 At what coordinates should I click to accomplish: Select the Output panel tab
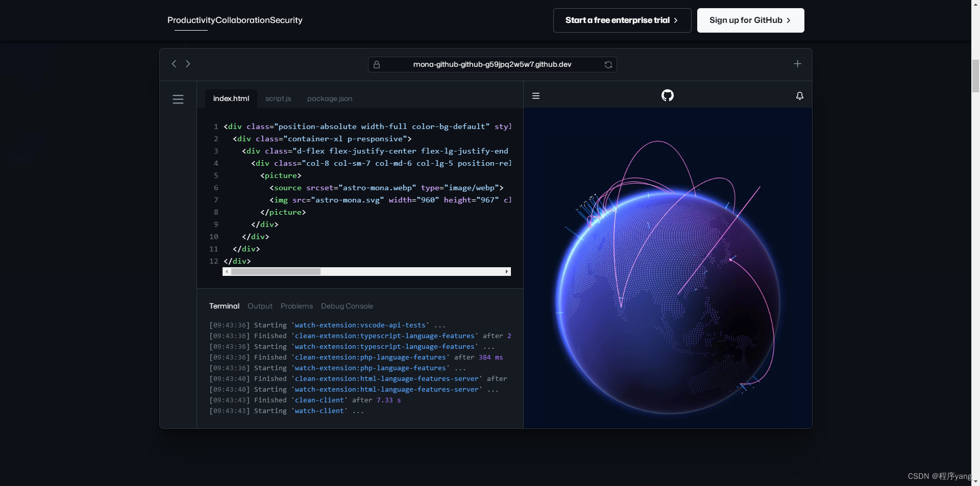pyautogui.click(x=260, y=306)
